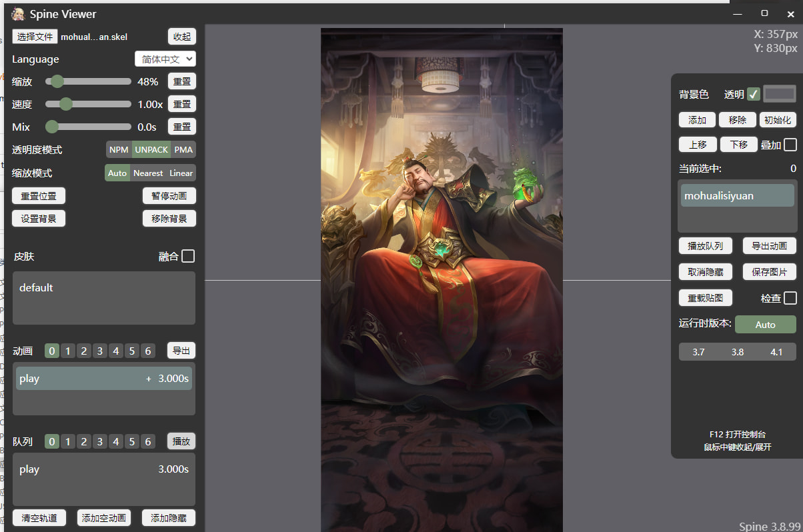Enable the 检查 checkbox
Screen dimensions: 803x532
pyautogui.click(x=790, y=298)
